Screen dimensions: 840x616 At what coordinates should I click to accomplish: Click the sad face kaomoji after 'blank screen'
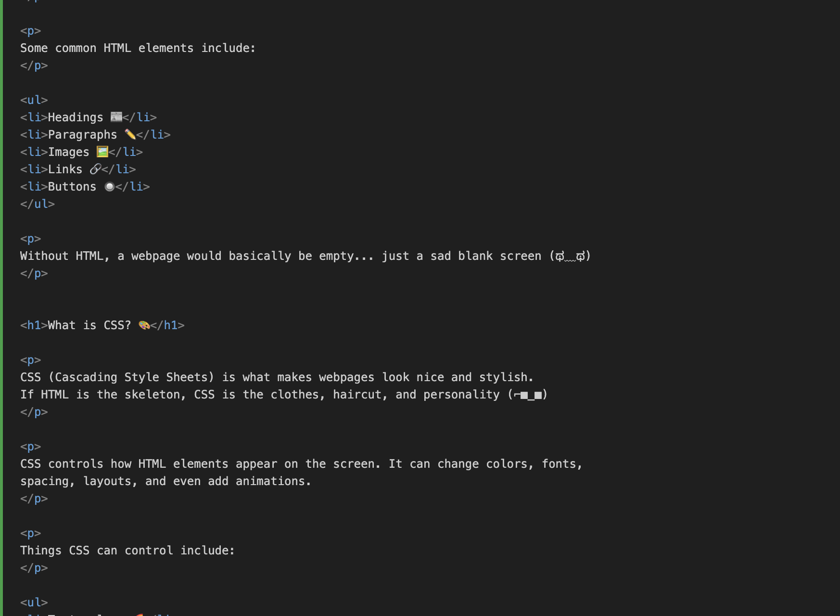570,256
